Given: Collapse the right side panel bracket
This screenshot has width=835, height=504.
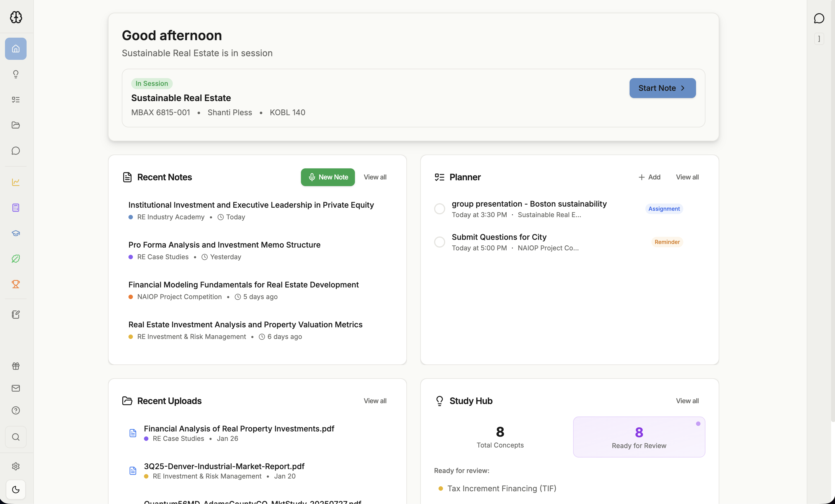Looking at the screenshot, I should click(x=819, y=39).
